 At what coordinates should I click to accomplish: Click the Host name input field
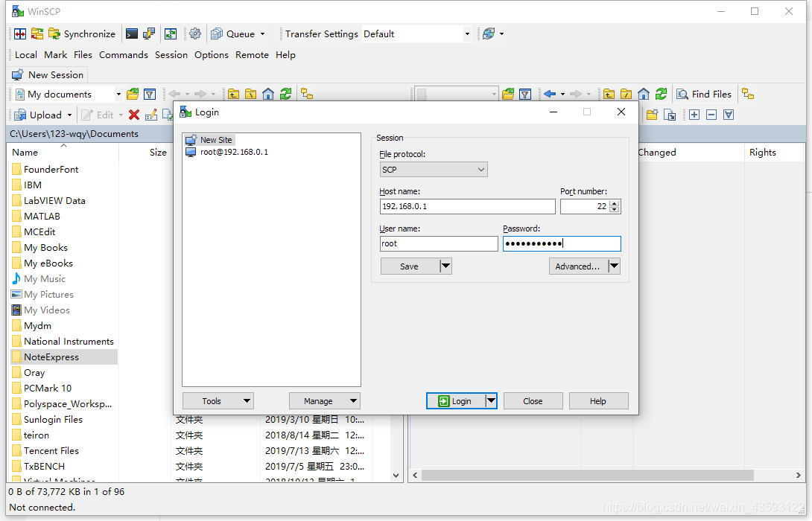467,206
